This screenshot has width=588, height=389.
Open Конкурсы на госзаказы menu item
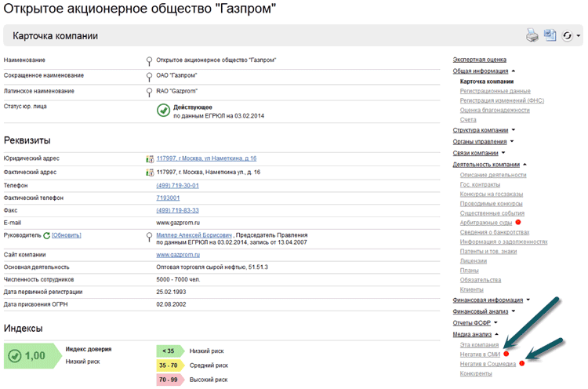tap(492, 194)
